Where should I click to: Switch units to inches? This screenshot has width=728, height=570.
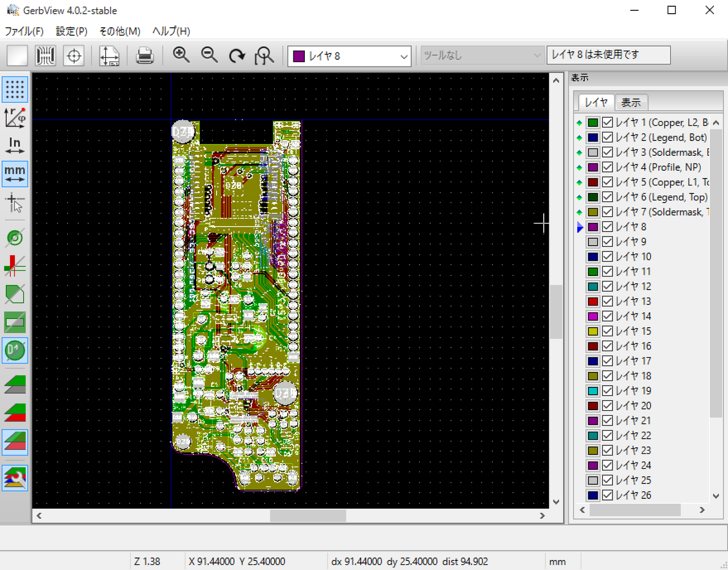pos(15,145)
